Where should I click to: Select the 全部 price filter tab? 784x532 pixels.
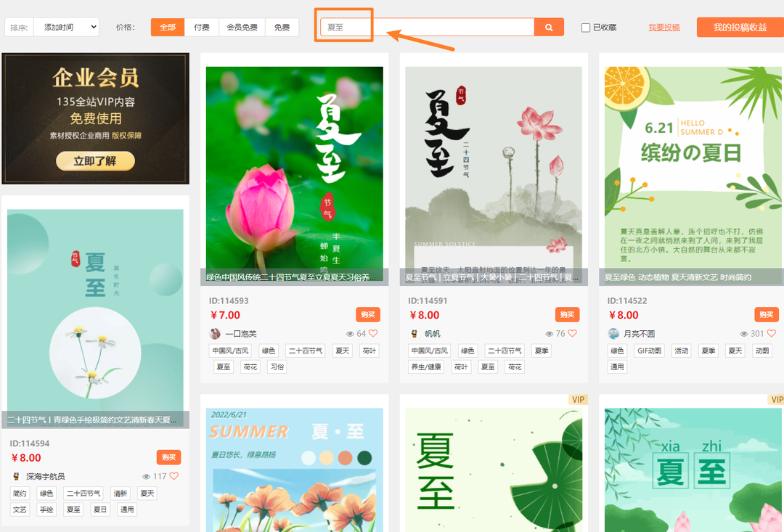[168, 28]
